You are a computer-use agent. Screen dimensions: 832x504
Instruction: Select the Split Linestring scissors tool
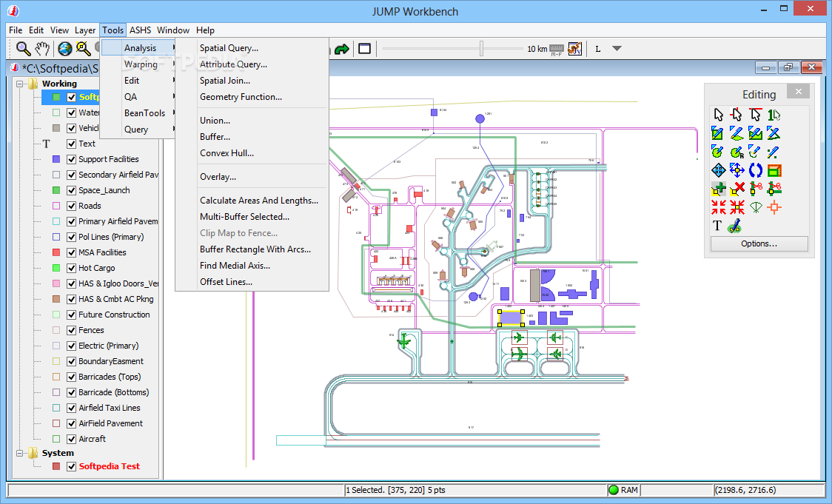click(755, 189)
